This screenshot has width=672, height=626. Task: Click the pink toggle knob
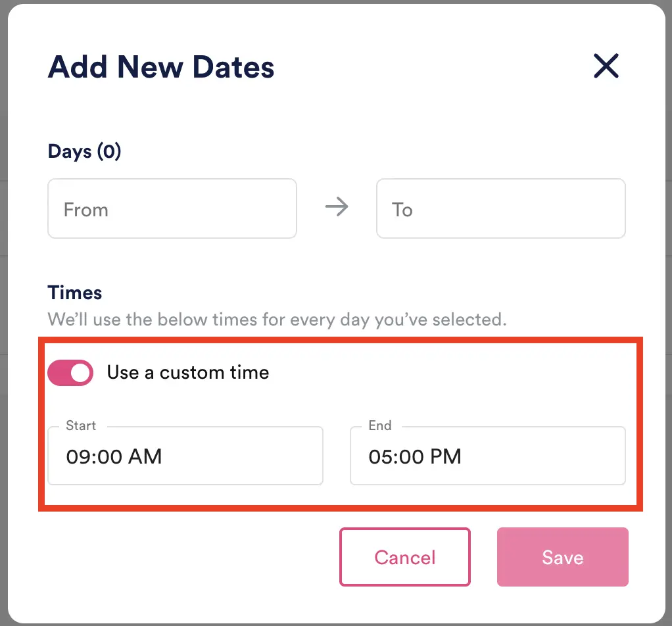click(79, 373)
